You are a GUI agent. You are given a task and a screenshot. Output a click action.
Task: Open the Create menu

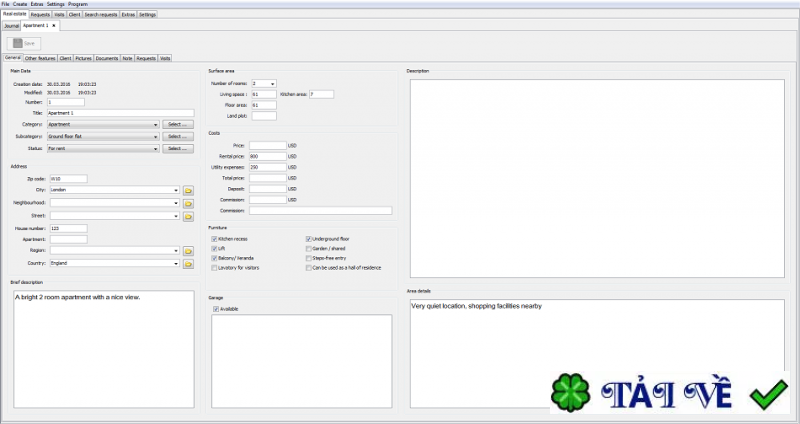[20, 4]
